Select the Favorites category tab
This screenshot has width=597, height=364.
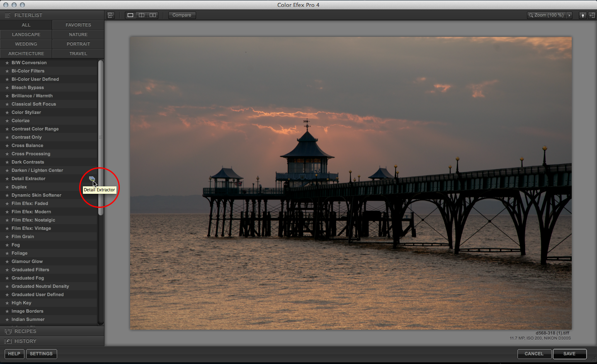[x=78, y=25]
